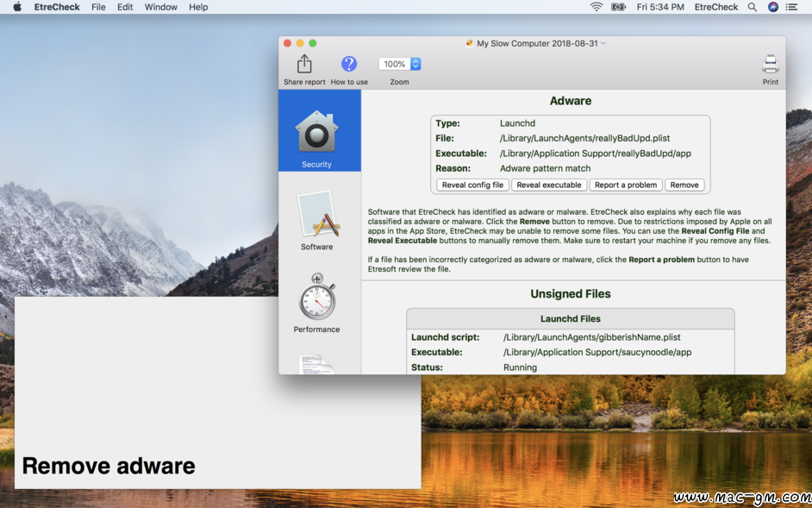Select the partially visible document sidebar icon
Image resolution: width=812 pixels, height=508 pixels.
[317, 364]
